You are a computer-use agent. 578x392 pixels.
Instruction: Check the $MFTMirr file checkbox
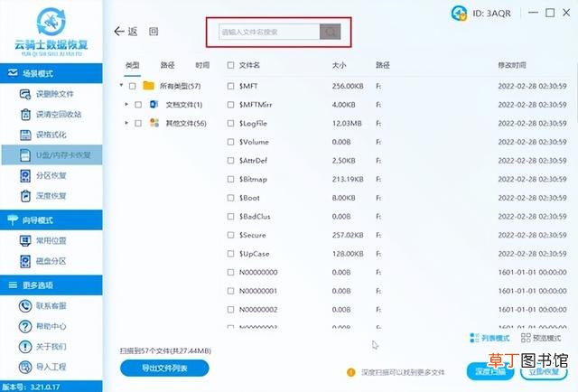231,105
